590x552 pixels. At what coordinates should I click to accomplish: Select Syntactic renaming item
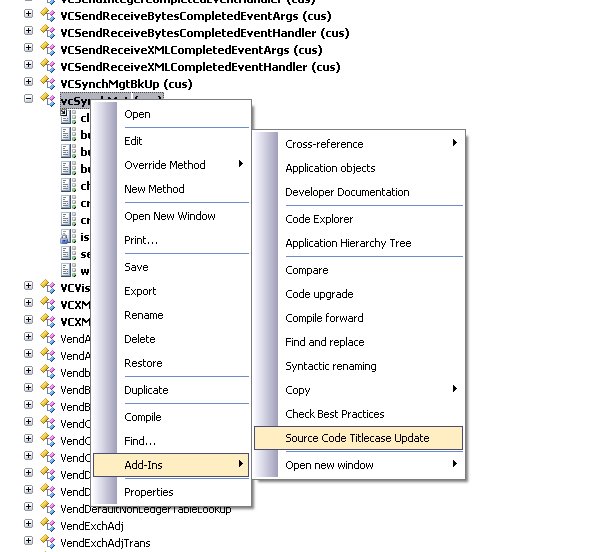pyautogui.click(x=359, y=366)
